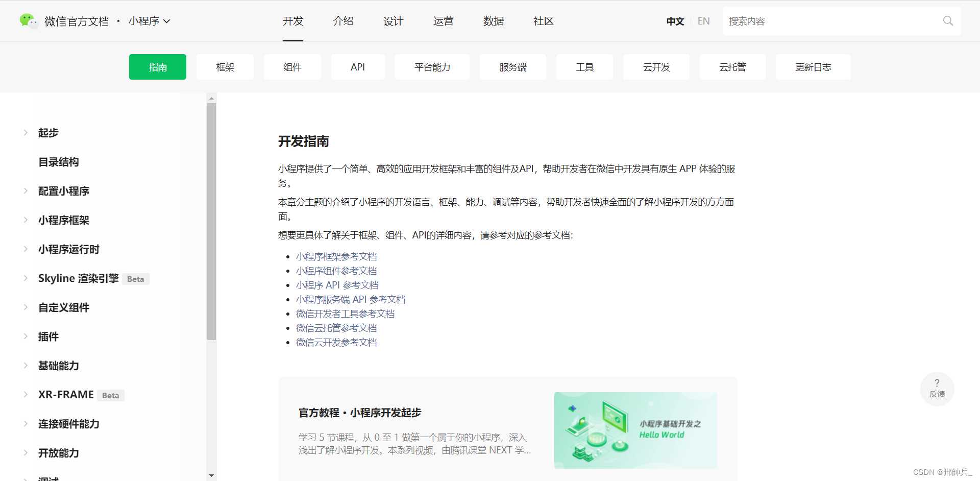Select the green 指南 sub-tab
980x481 pixels.
[x=158, y=67]
